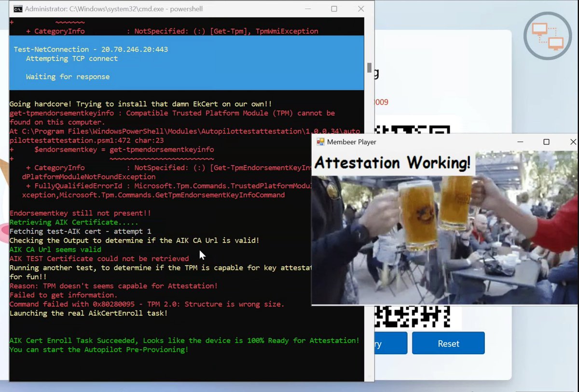This screenshot has width=579, height=392.
Task: Minimize the Membeer Player window
Action: click(x=520, y=142)
